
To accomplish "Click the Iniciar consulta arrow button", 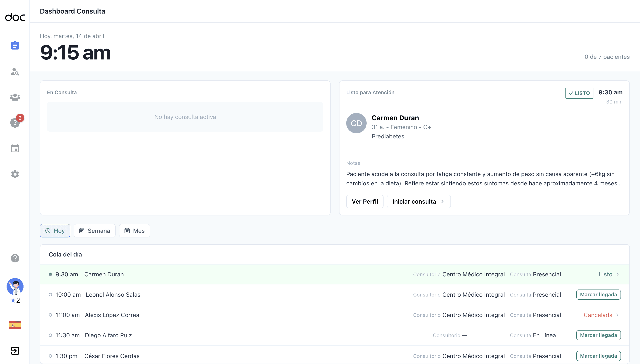I will [418, 201].
